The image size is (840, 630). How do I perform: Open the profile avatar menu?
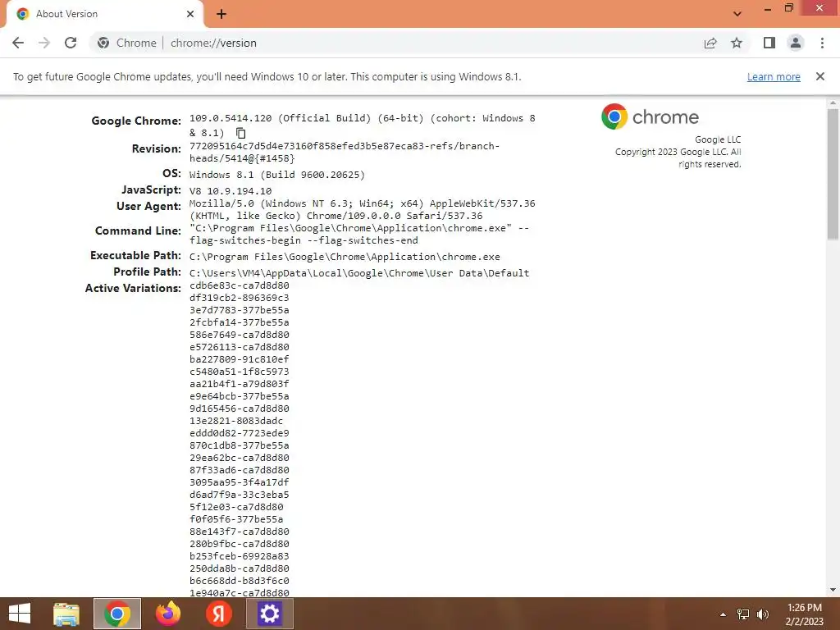796,43
